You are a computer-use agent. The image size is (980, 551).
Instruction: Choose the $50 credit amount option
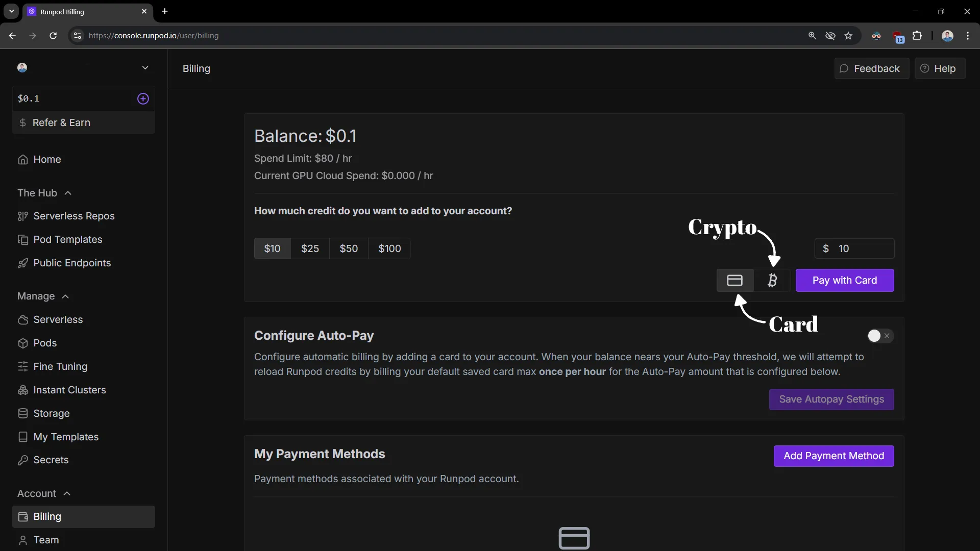[349, 248]
